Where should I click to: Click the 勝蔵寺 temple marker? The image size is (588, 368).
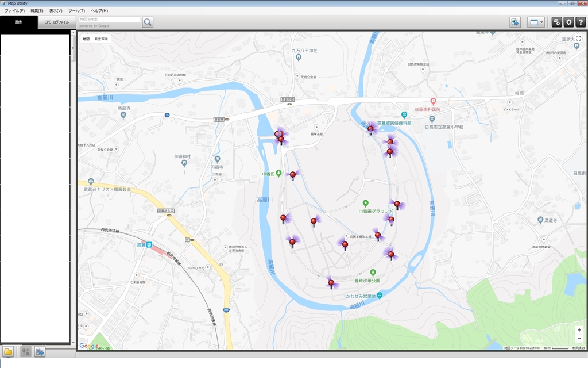coord(123,115)
